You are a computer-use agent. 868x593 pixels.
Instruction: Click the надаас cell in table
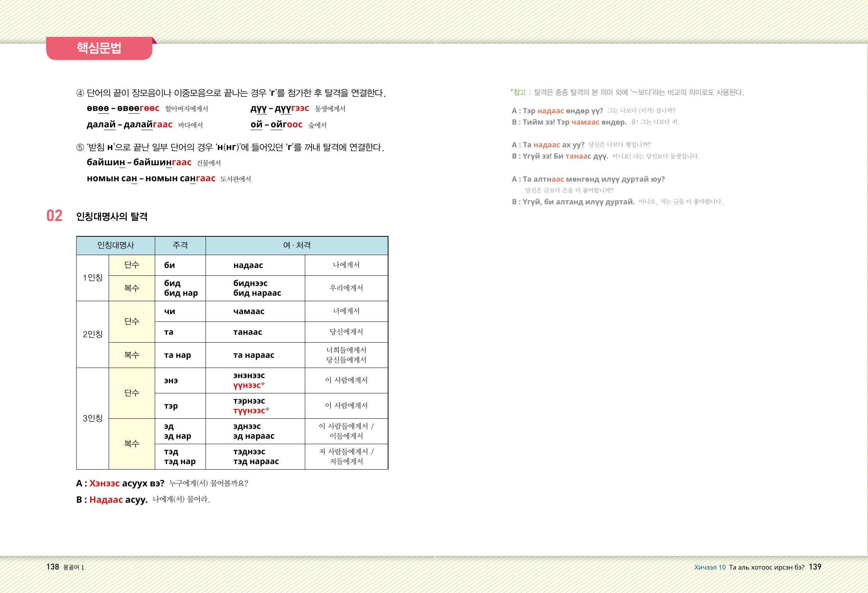point(248,265)
